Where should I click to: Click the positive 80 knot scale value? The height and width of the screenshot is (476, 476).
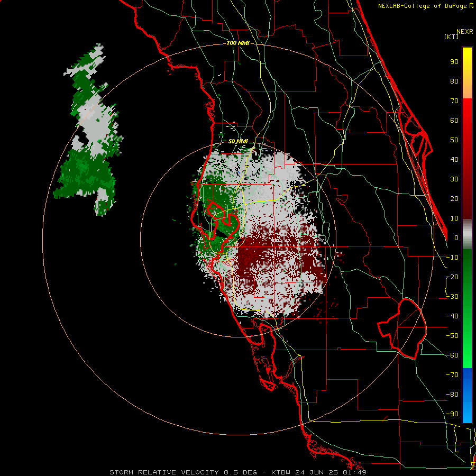[454, 81]
